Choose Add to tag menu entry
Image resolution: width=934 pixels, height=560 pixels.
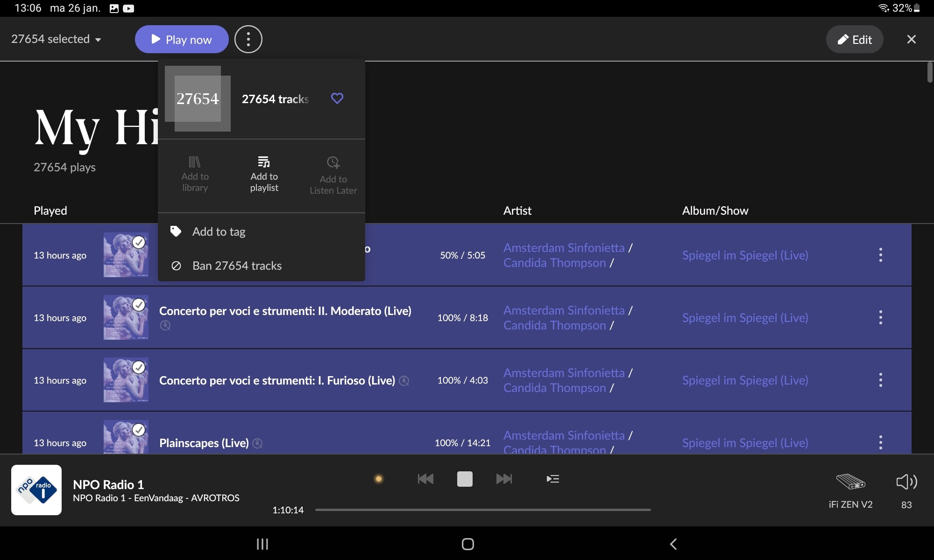coord(219,231)
